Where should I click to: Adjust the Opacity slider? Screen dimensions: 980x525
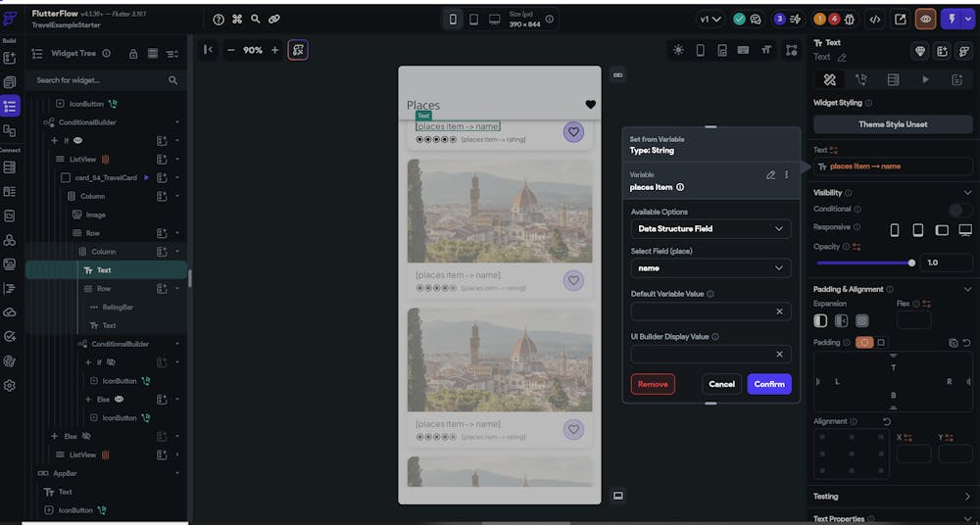point(865,262)
